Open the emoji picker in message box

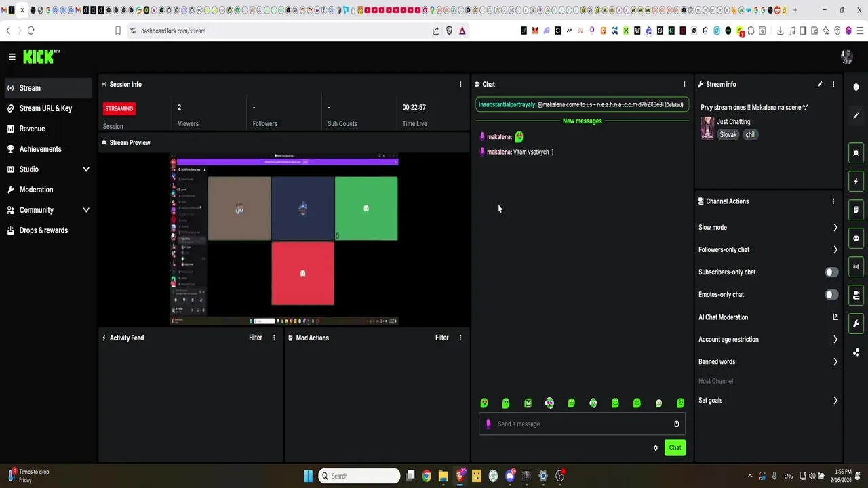tap(676, 424)
